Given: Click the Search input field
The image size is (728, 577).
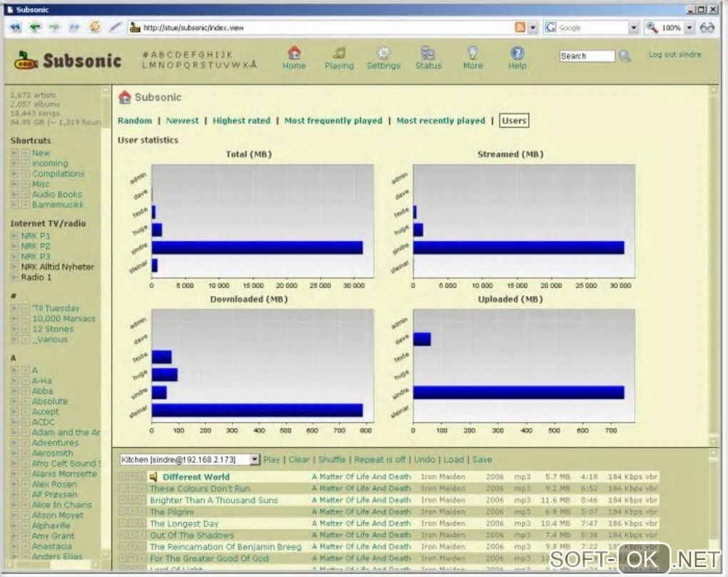Looking at the screenshot, I should coord(587,56).
